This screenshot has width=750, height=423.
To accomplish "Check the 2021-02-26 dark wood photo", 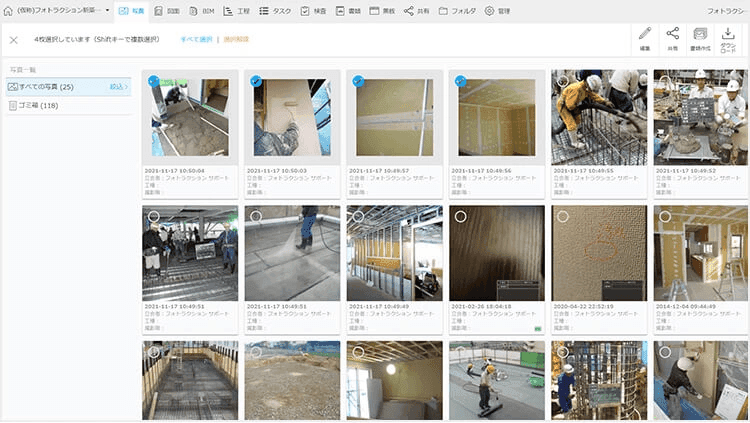I will (x=461, y=217).
